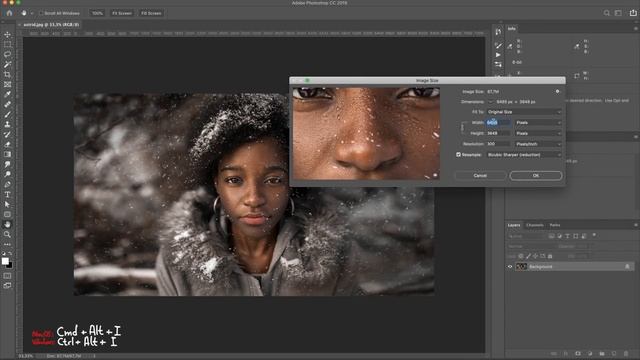Uncheck the Resample checkbox

pyautogui.click(x=458, y=155)
